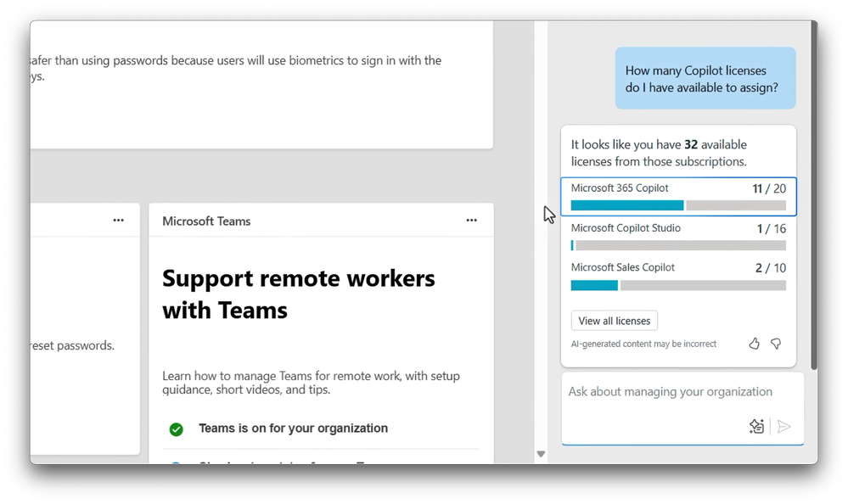Select the Microsoft 365 Copilot license row
848x504 pixels.
pyautogui.click(x=678, y=196)
